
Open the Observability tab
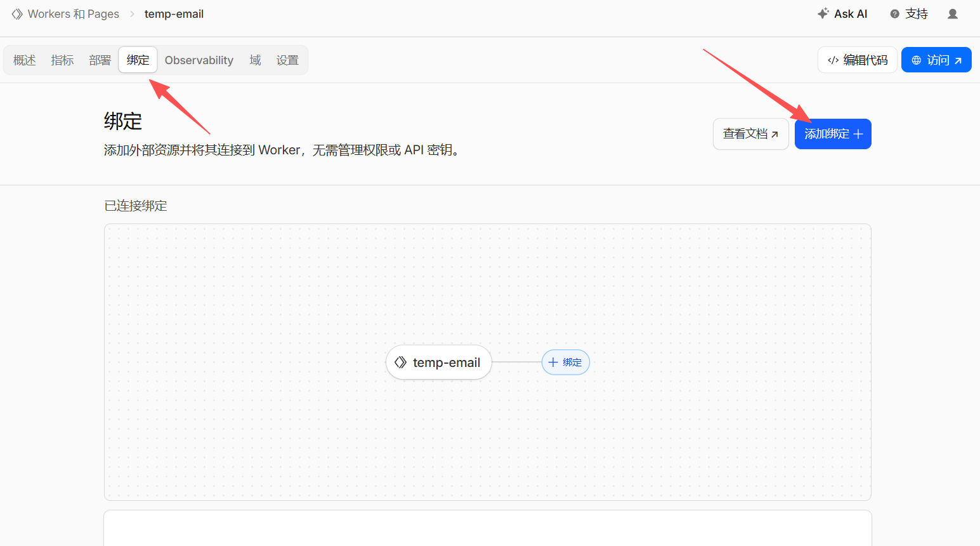point(199,60)
